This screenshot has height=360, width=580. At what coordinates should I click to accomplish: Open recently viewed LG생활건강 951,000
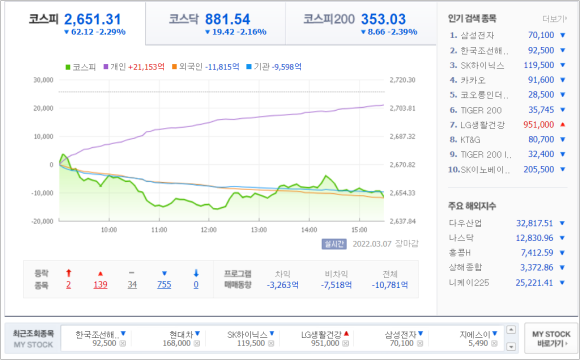(321, 334)
